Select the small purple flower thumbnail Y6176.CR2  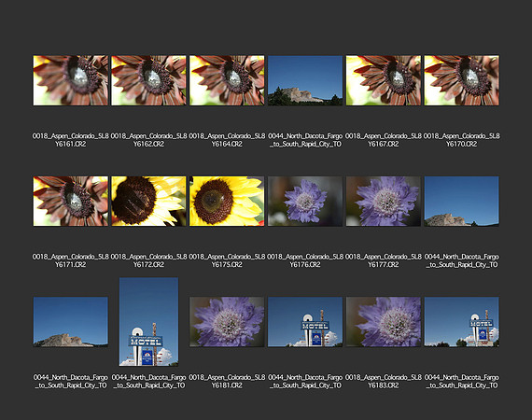[x=305, y=202]
